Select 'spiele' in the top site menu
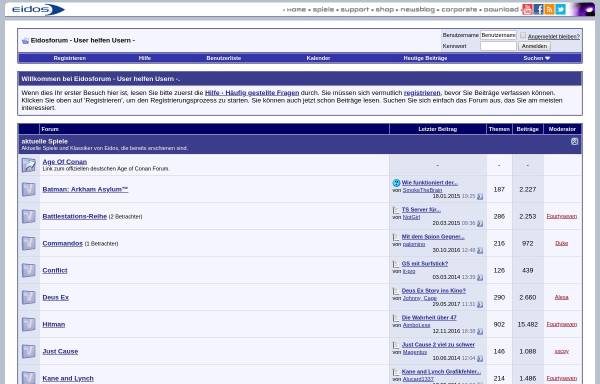The image size is (600, 384). pos(323,9)
